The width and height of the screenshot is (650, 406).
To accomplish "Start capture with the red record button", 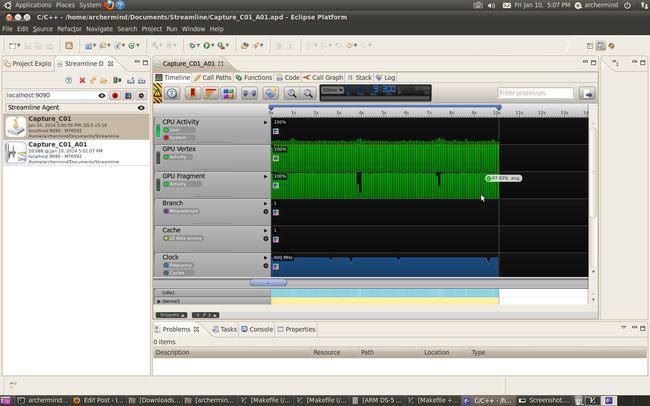I will tap(115, 95).
